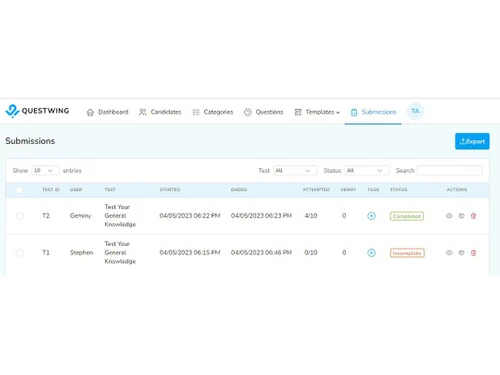View the T1 Stephen submission via eye icon
Image resolution: width=500 pixels, height=375 pixels.
(449, 252)
